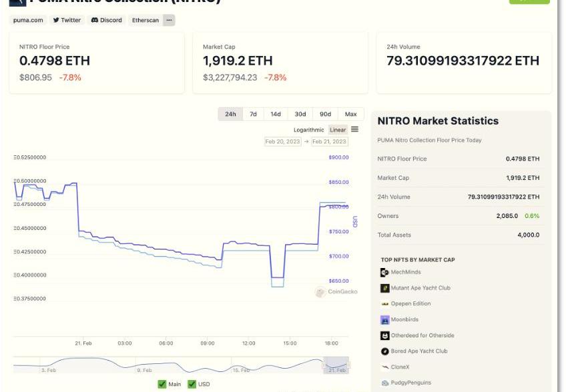Toggle the USD series checkbox
Screen dimensions: 566x392
(192, 384)
